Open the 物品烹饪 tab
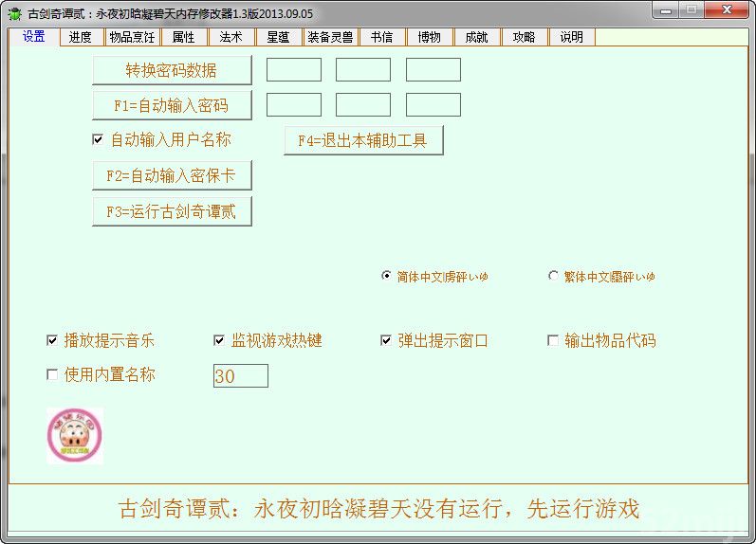Viewport: 756px width, 544px height. [x=132, y=37]
